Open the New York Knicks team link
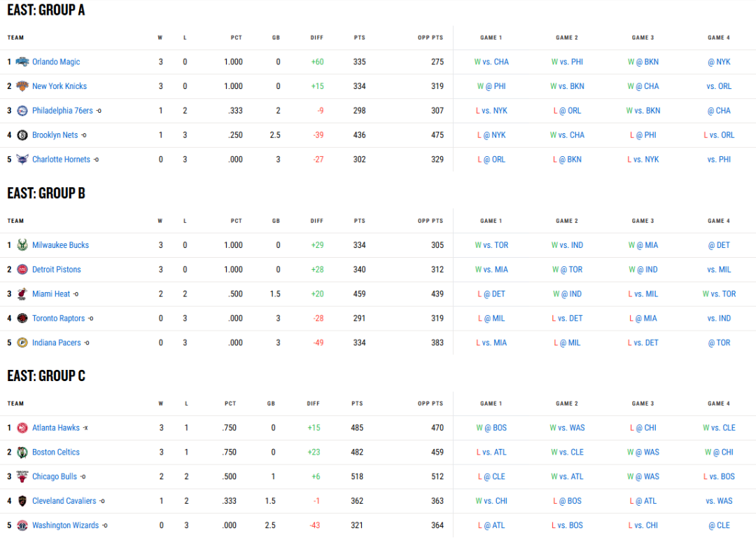Viewport: 756px width, 538px height. pyautogui.click(x=59, y=86)
